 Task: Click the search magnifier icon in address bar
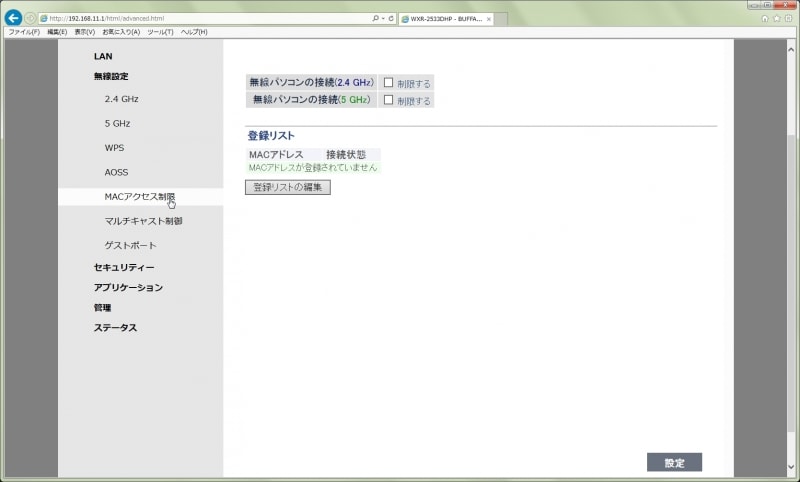point(375,19)
